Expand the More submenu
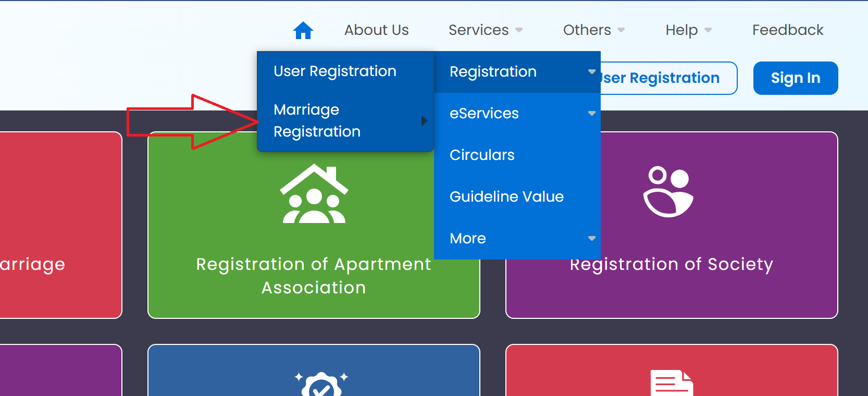Image resolution: width=868 pixels, height=396 pixels. [x=591, y=239]
